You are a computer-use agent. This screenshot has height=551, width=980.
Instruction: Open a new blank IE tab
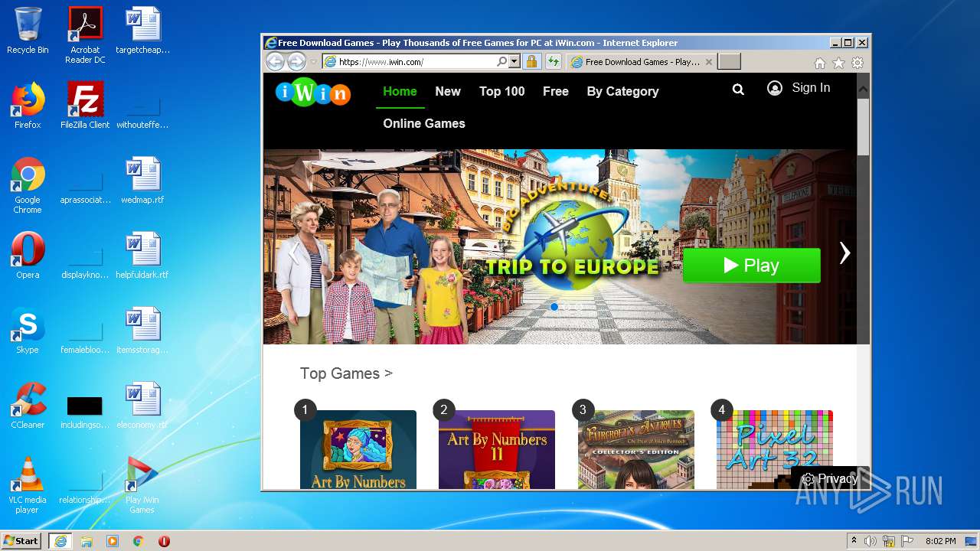click(x=730, y=62)
